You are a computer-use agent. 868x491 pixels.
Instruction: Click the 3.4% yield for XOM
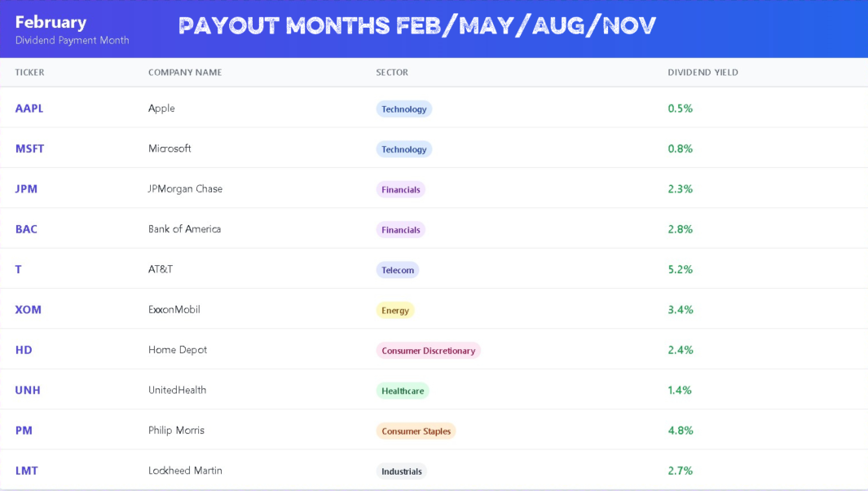[681, 310]
